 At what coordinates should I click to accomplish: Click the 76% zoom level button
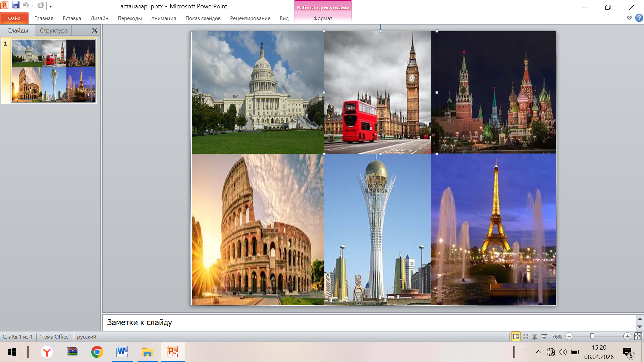tap(556, 337)
